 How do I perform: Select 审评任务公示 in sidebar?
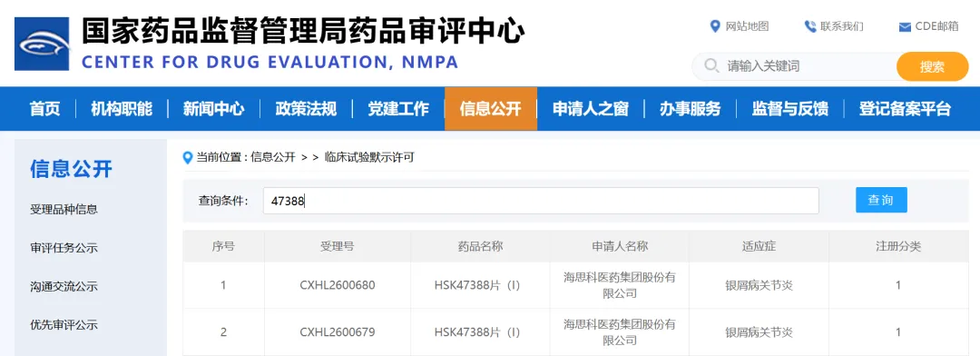pyautogui.click(x=64, y=248)
